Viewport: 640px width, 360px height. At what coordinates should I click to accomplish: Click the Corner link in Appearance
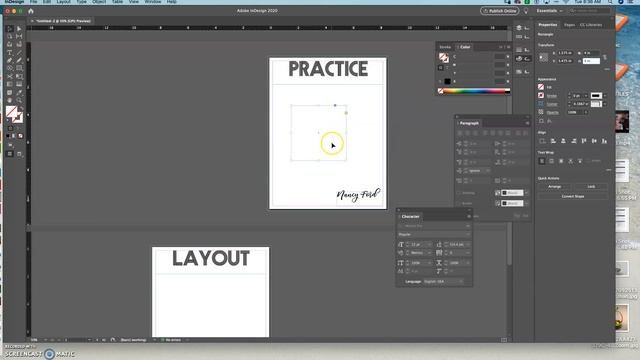click(552, 104)
